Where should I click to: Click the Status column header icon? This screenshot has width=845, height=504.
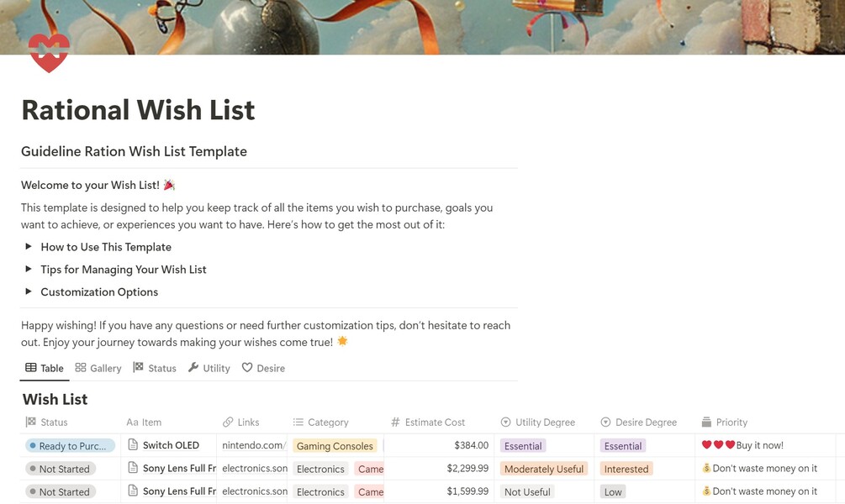tap(31, 423)
